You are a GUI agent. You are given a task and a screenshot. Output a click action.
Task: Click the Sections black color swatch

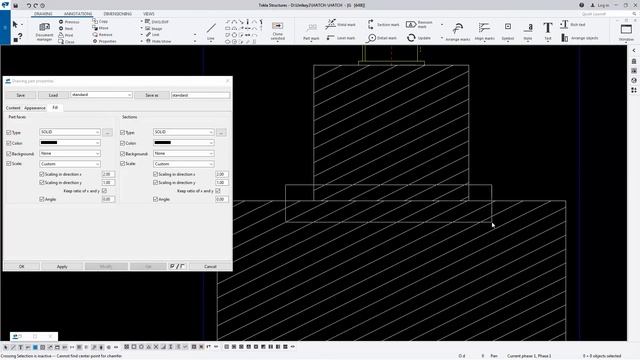[x=162, y=143]
